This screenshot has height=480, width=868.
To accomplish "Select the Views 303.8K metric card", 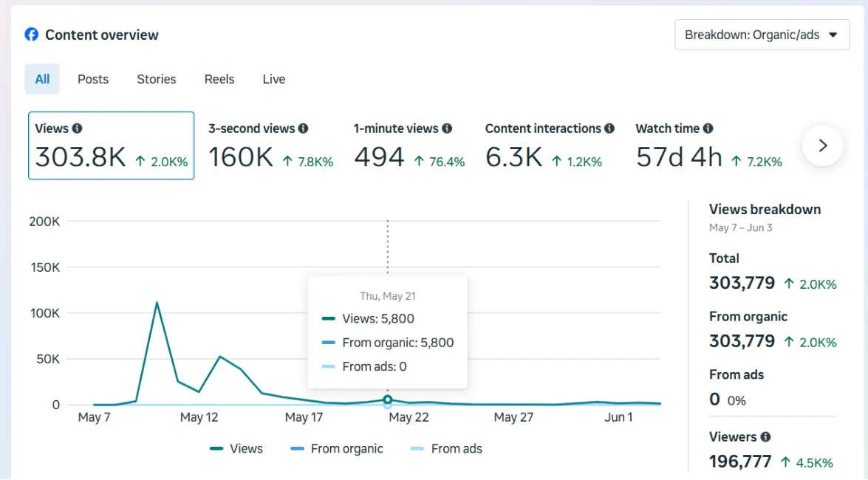I will [112, 145].
